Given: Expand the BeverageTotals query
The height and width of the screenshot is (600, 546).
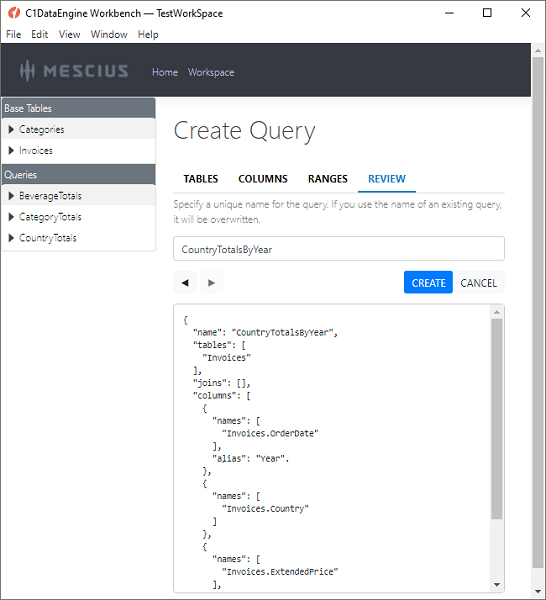Looking at the screenshot, I should [11, 196].
